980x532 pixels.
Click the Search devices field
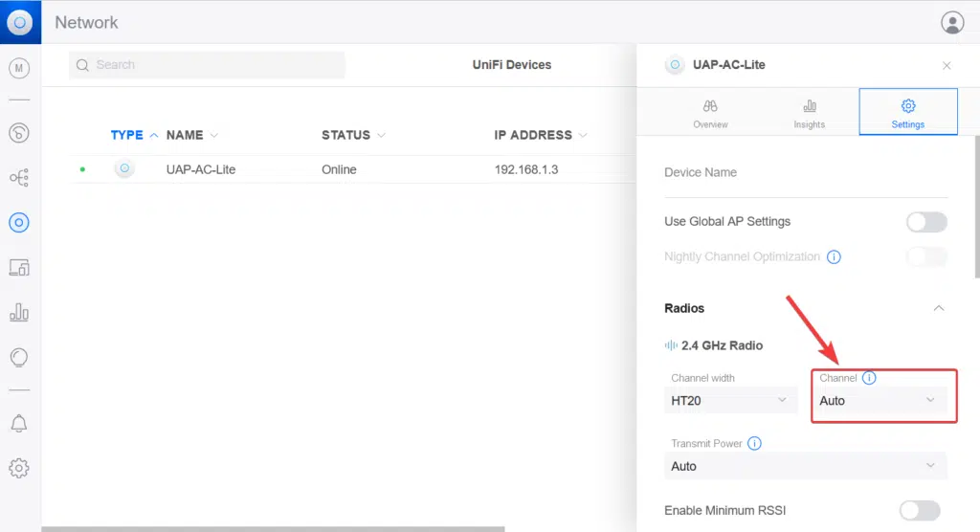(x=207, y=65)
